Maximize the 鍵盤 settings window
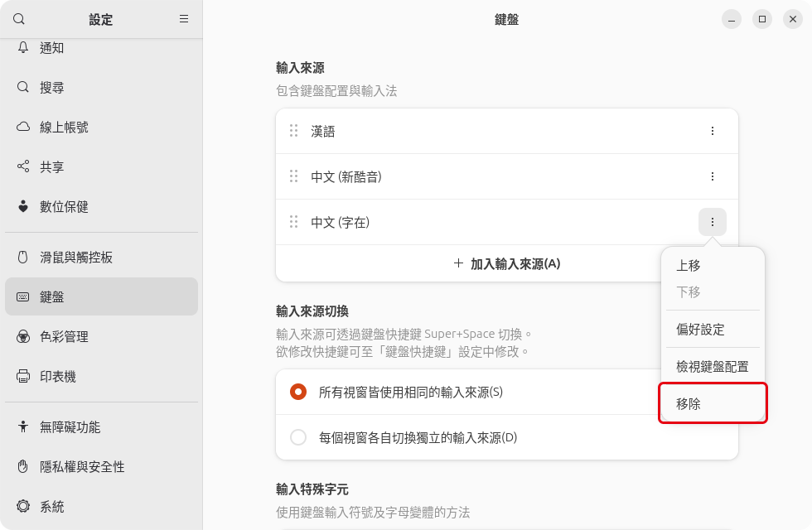Viewport: 812px width, 530px height. (x=762, y=20)
